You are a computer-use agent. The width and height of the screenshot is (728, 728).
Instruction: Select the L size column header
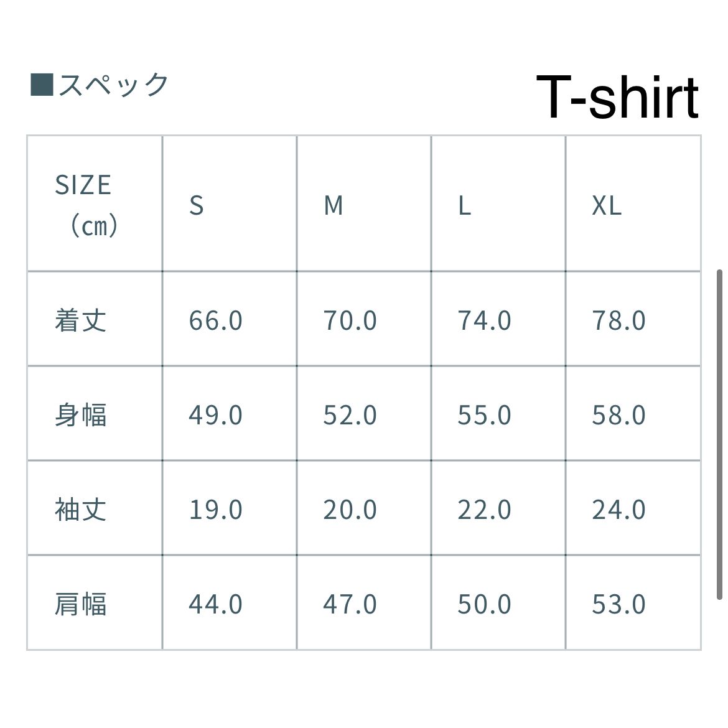pos(464,205)
